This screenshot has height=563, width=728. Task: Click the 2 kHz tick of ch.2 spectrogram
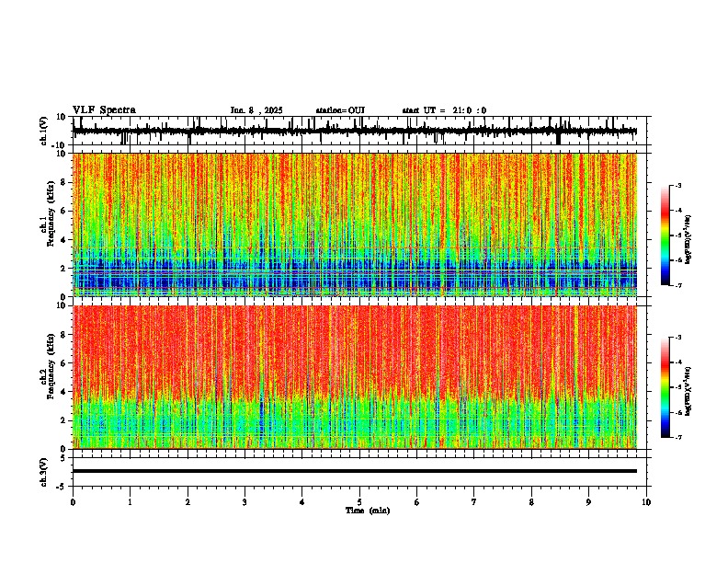click(63, 420)
